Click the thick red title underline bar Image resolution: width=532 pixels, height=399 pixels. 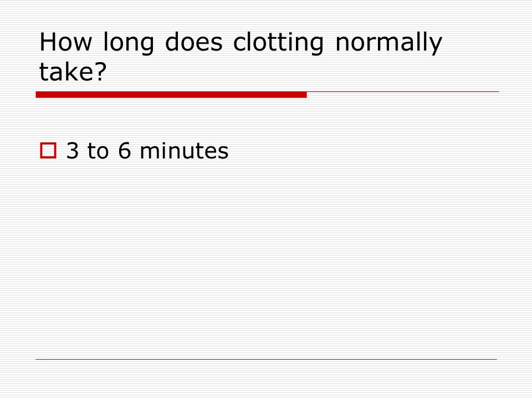(171, 95)
